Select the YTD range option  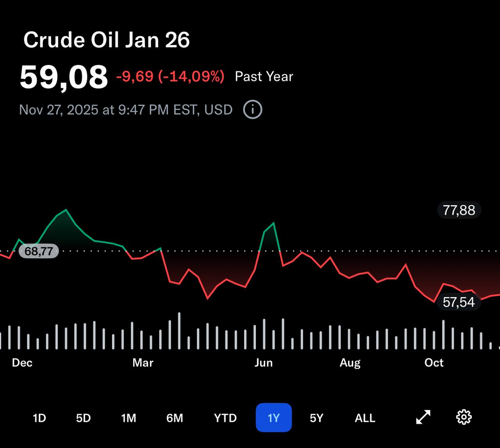point(225,418)
